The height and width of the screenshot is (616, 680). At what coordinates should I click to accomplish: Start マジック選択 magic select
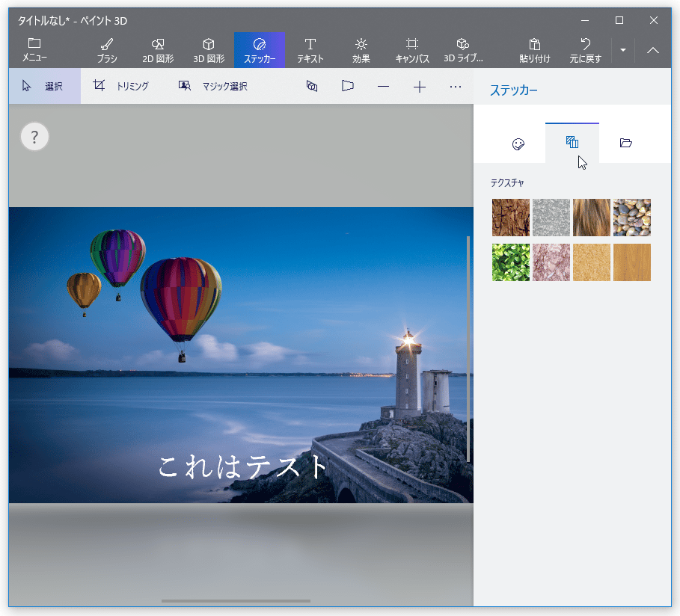click(x=213, y=86)
